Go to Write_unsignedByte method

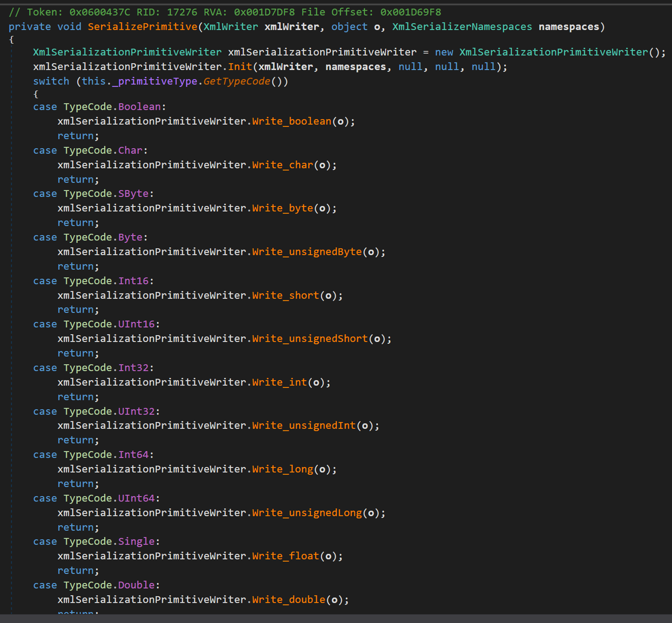point(307,252)
